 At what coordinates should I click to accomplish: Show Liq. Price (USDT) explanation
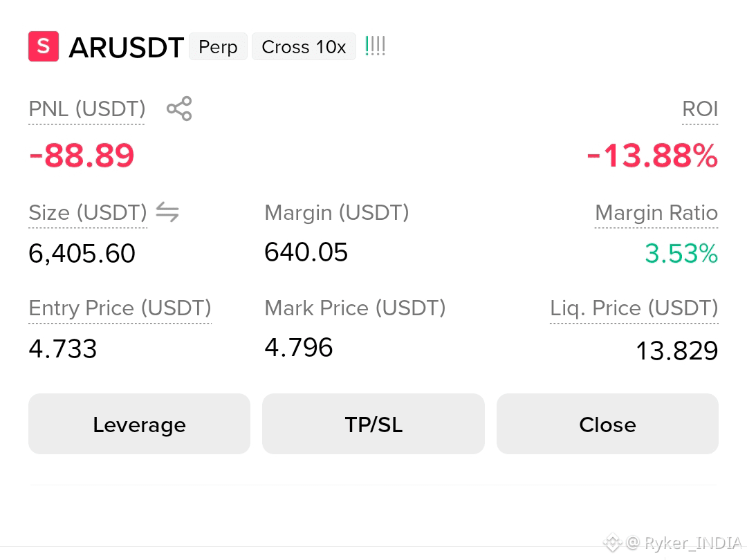pyautogui.click(x=634, y=308)
